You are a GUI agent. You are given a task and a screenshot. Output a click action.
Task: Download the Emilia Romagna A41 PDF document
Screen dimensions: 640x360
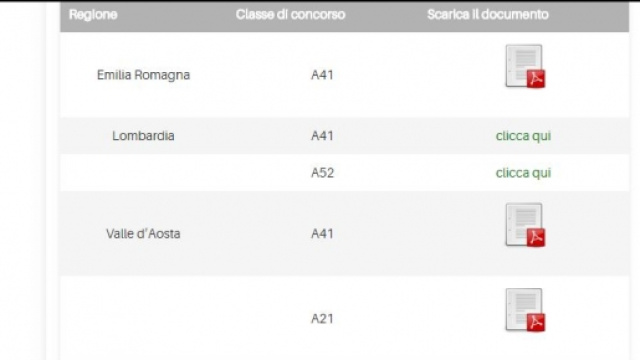pyautogui.click(x=525, y=67)
